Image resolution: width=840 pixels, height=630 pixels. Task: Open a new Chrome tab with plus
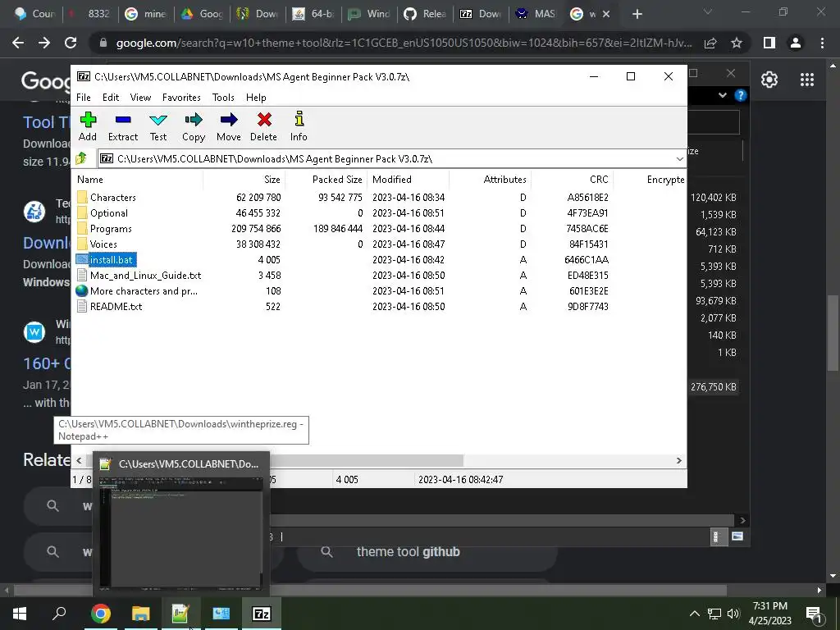pos(637,15)
